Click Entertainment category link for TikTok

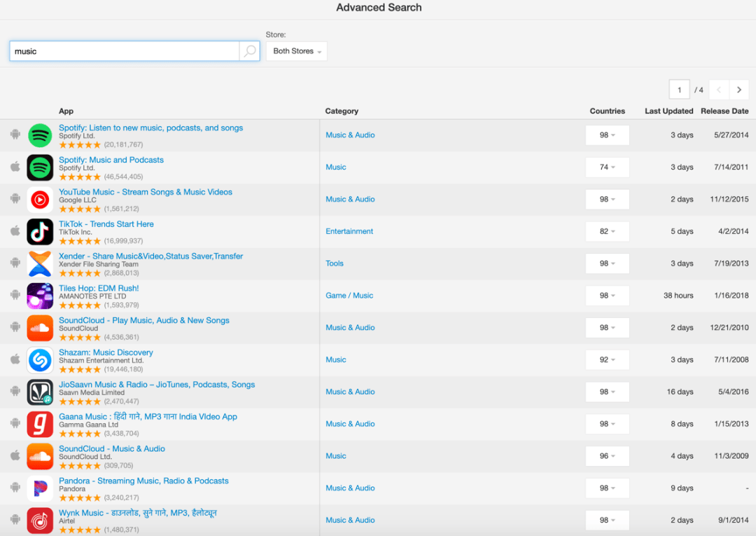[x=349, y=231]
